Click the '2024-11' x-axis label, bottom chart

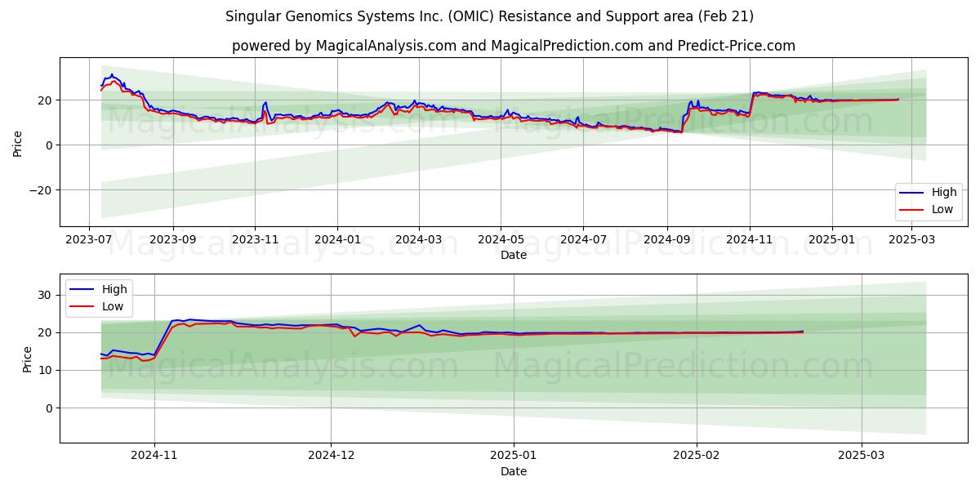click(154, 456)
